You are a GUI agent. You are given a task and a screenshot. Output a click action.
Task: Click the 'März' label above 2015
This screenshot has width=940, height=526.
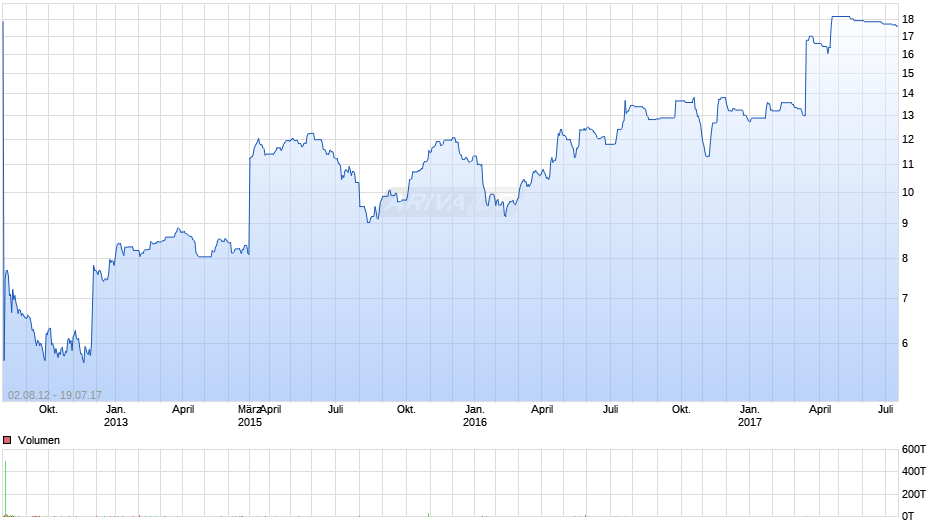coord(248,409)
